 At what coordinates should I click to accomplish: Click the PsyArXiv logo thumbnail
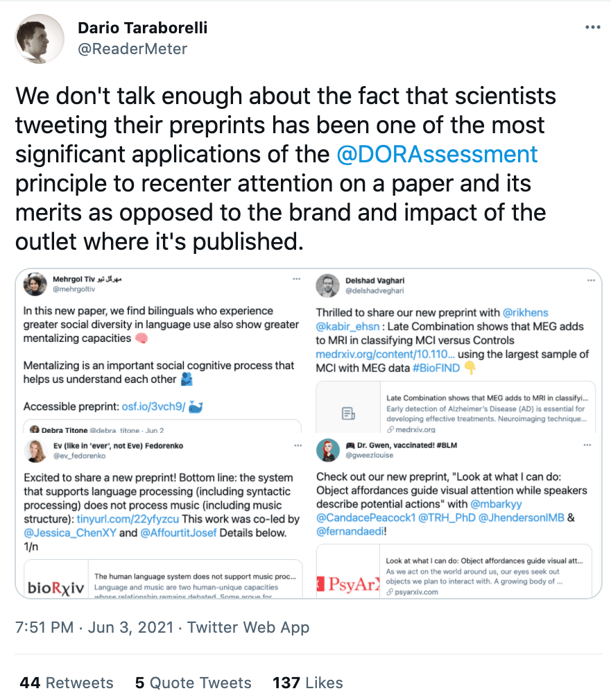347,583
